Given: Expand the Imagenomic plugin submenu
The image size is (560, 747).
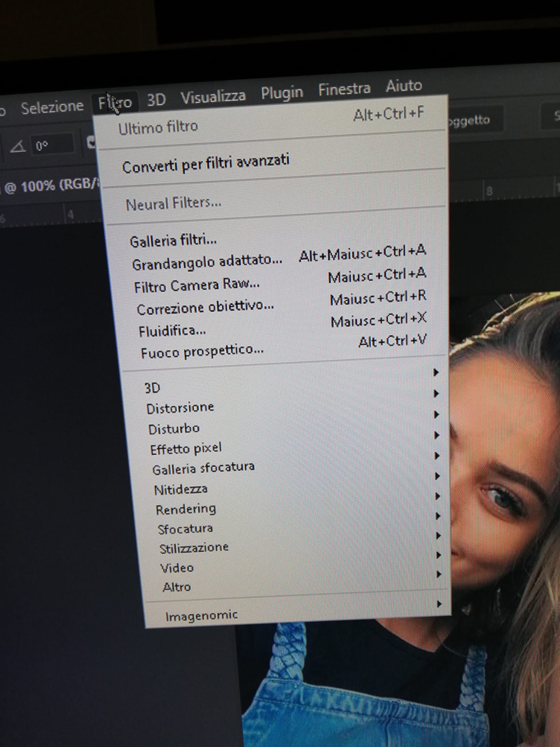Looking at the screenshot, I should click(304, 610).
